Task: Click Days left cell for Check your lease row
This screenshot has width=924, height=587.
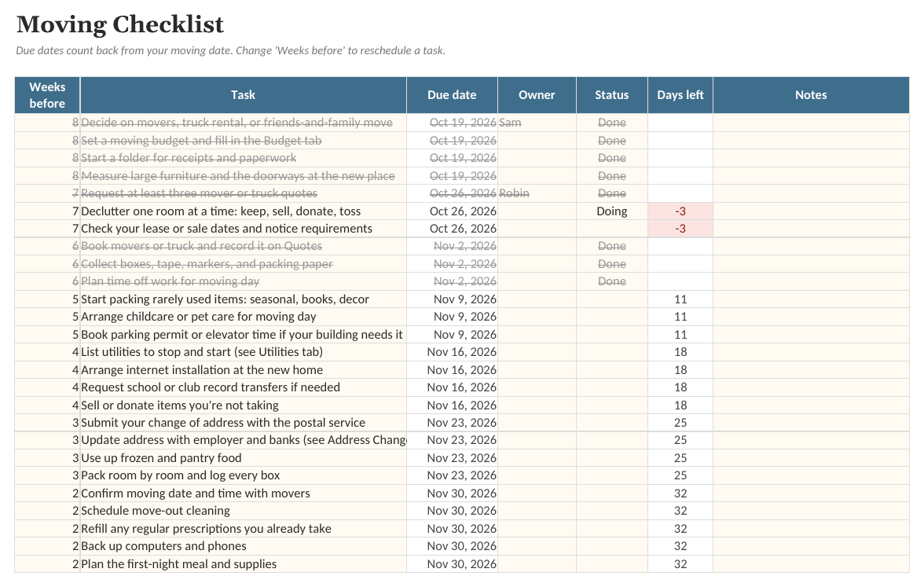Action: pyautogui.click(x=680, y=229)
